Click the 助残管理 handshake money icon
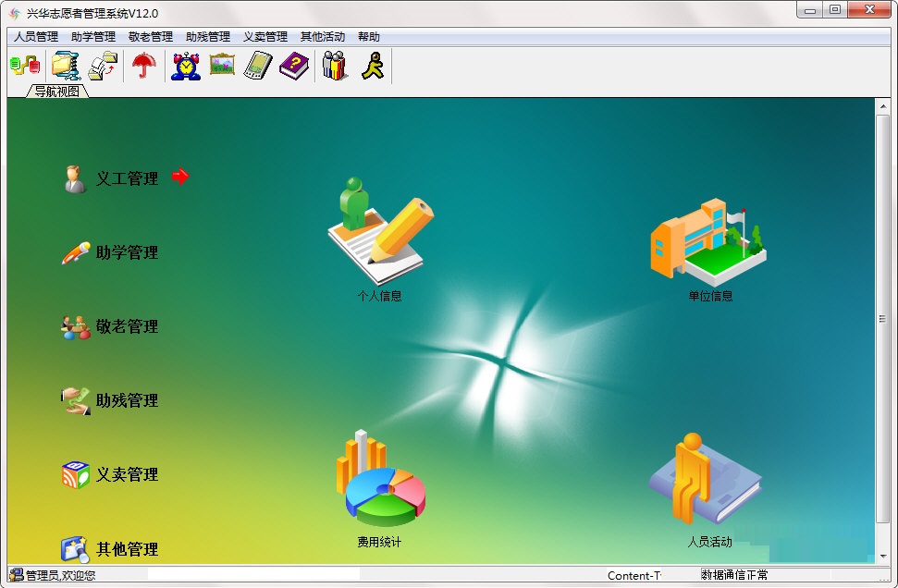This screenshot has height=588, width=898. (76, 400)
